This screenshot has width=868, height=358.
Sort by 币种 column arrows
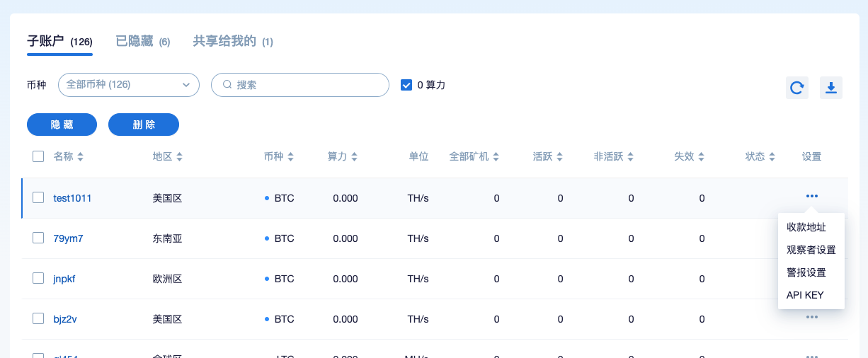pyautogui.click(x=290, y=157)
